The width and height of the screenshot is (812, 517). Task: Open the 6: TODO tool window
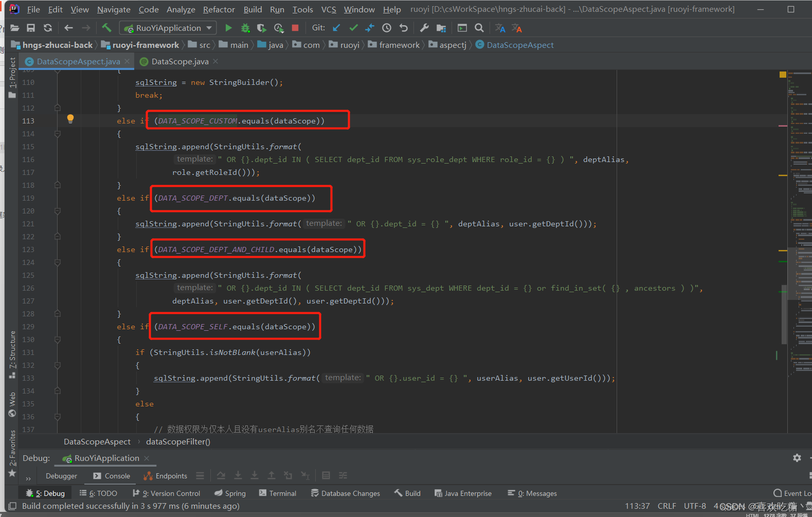[98, 493]
